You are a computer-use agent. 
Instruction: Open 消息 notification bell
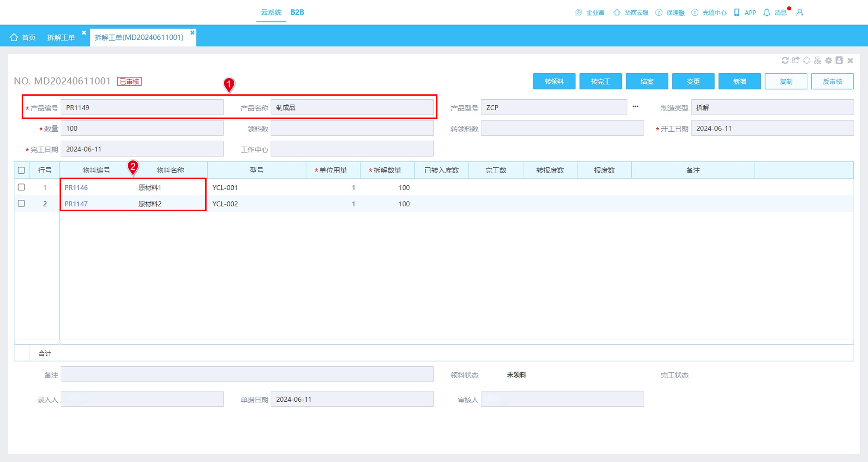tap(767, 12)
